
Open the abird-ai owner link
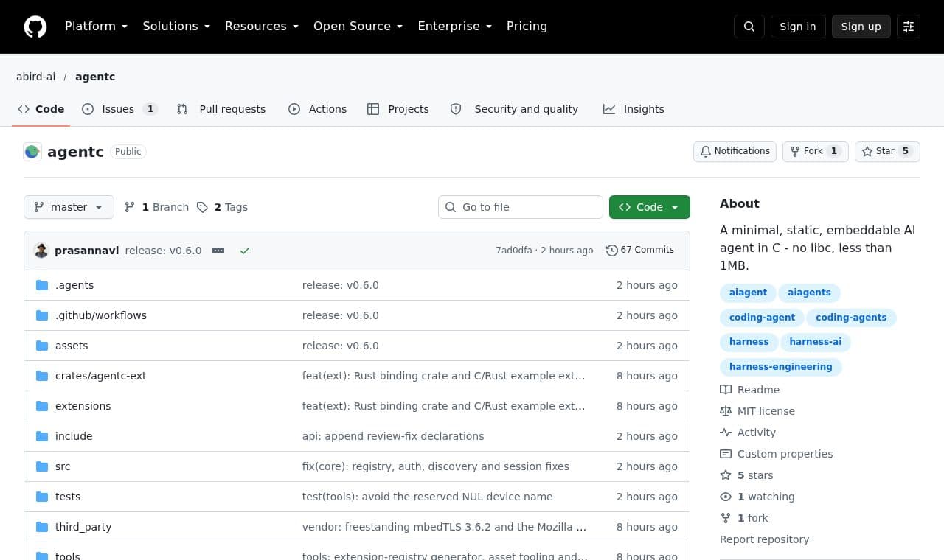pos(36,77)
